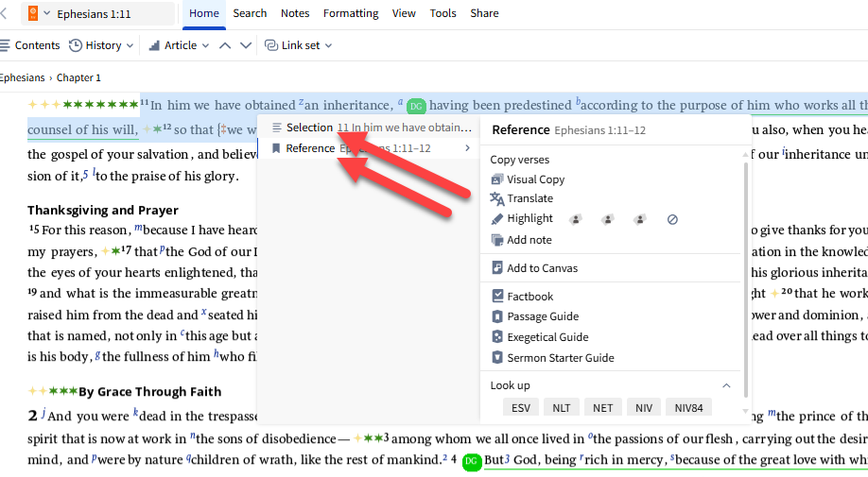Open the Tools tab
Viewport: 868px width, 477px height.
click(443, 13)
